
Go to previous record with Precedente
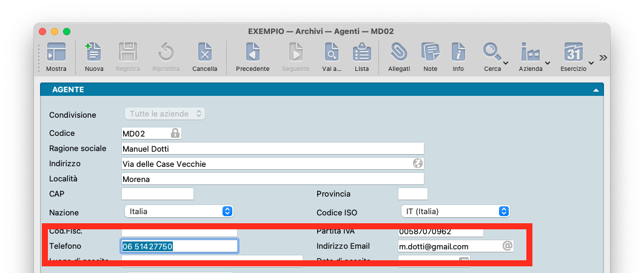(252, 53)
